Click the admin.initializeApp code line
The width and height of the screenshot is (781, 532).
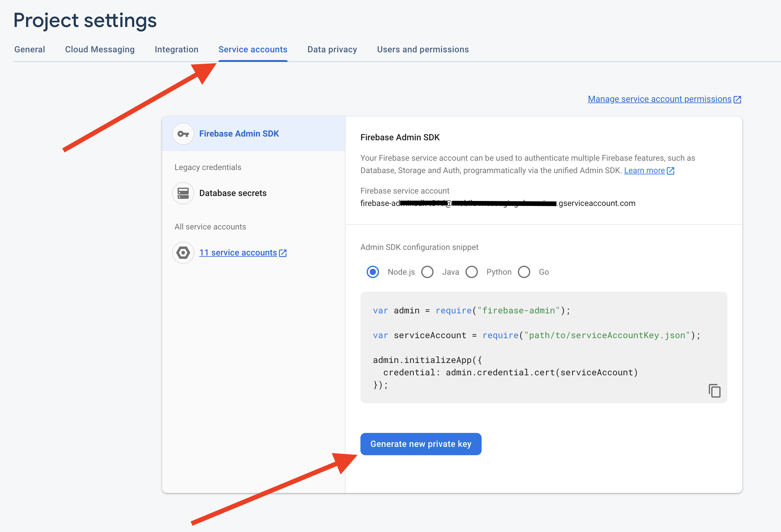427,360
